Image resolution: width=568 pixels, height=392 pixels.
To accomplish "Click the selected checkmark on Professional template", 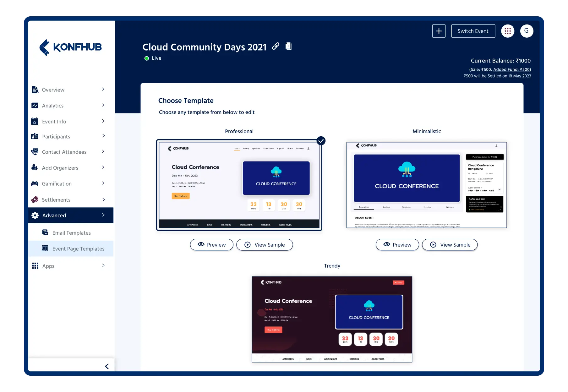I will tap(321, 141).
